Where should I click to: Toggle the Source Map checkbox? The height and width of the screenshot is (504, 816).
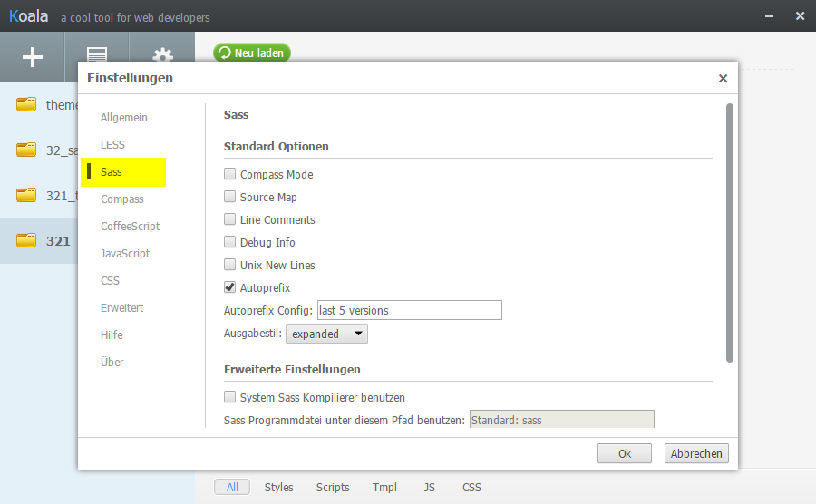pyautogui.click(x=230, y=197)
